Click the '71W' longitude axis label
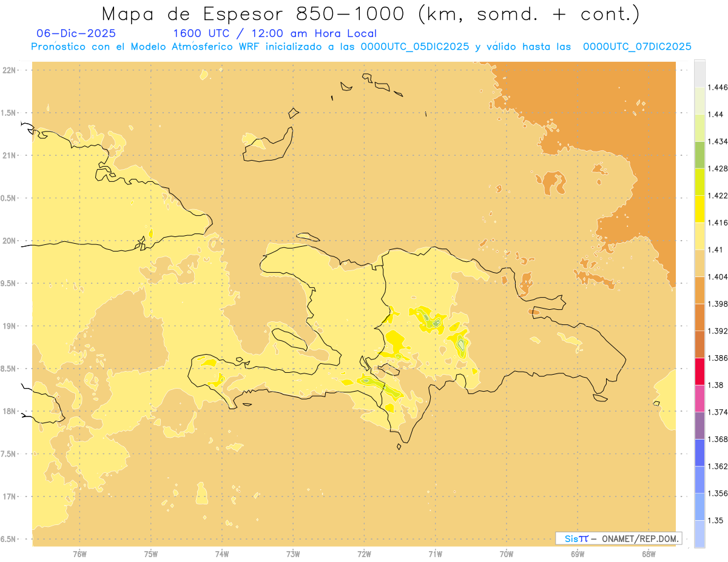 [x=435, y=554]
